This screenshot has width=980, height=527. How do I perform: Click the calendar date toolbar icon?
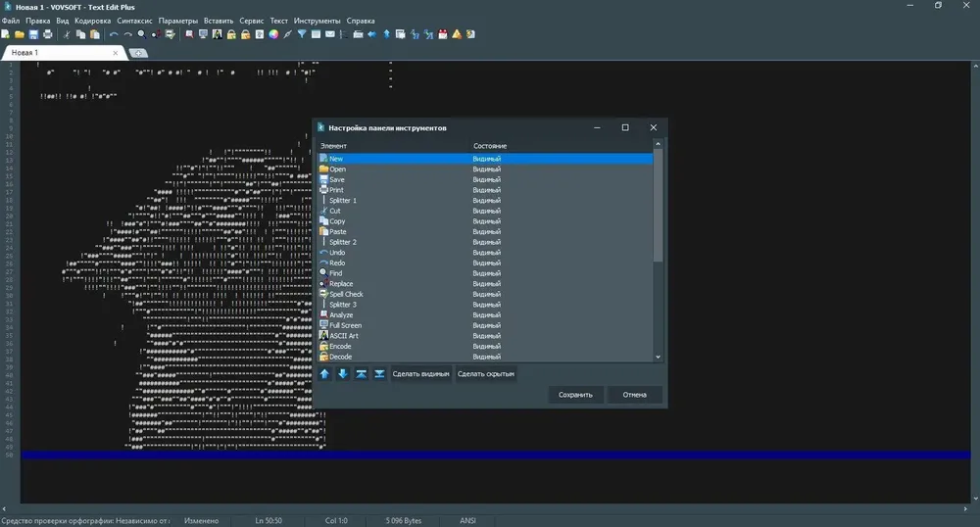[x=443, y=34]
